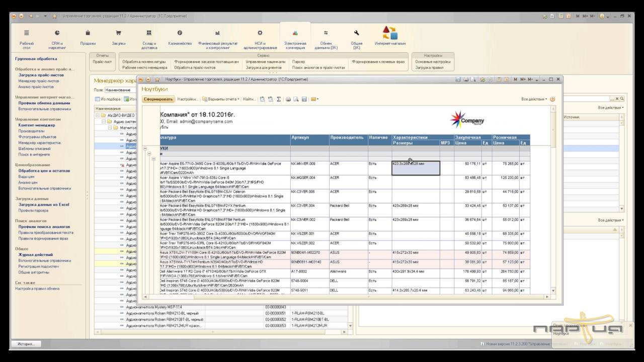Screen dimensions: 644x362
Task: Open the Интернет-магазин section
Action: click(389, 36)
